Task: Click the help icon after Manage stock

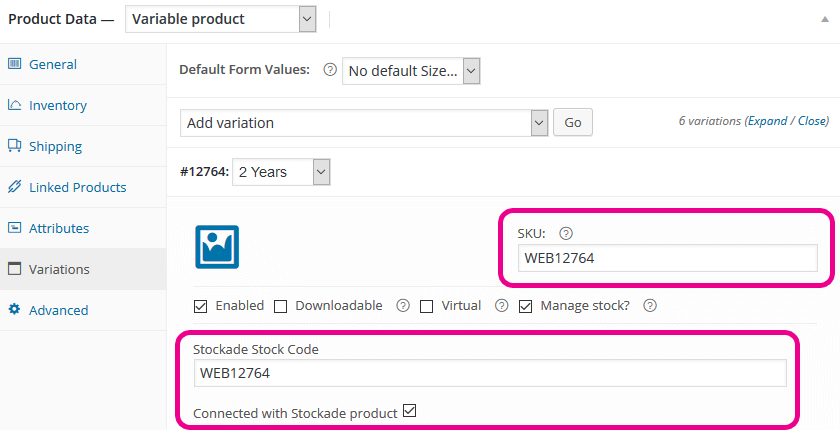Action: [x=650, y=306]
